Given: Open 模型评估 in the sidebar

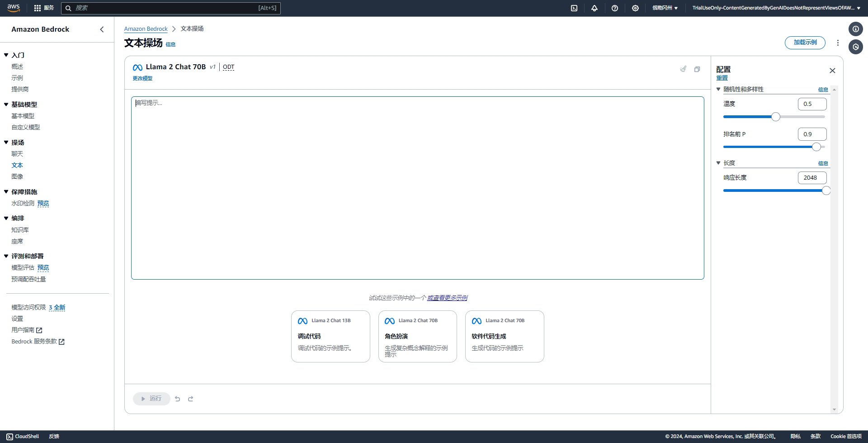Looking at the screenshot, I should pyautogui.click(x=23, y=267).
